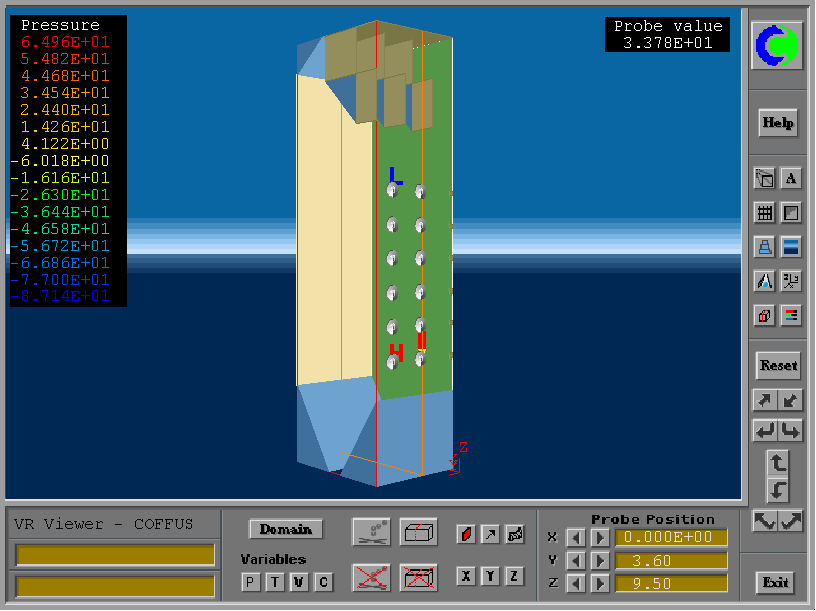Viewport: 816px width, 611px height.
Task: Set the slice plane to X
Action: tap(465, 576)
